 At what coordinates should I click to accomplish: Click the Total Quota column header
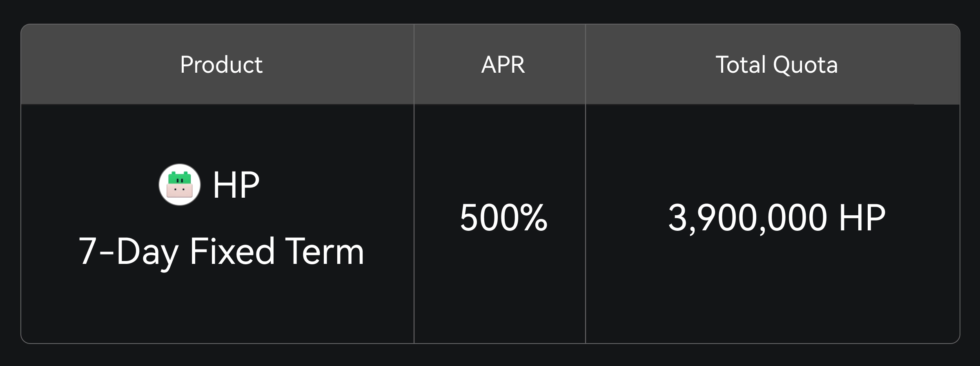[776, 65]
